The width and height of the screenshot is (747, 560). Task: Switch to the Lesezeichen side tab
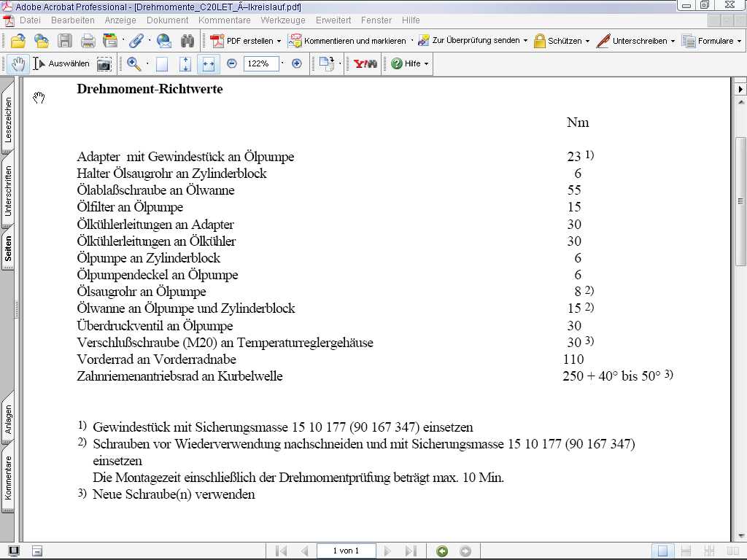point(8,120)
